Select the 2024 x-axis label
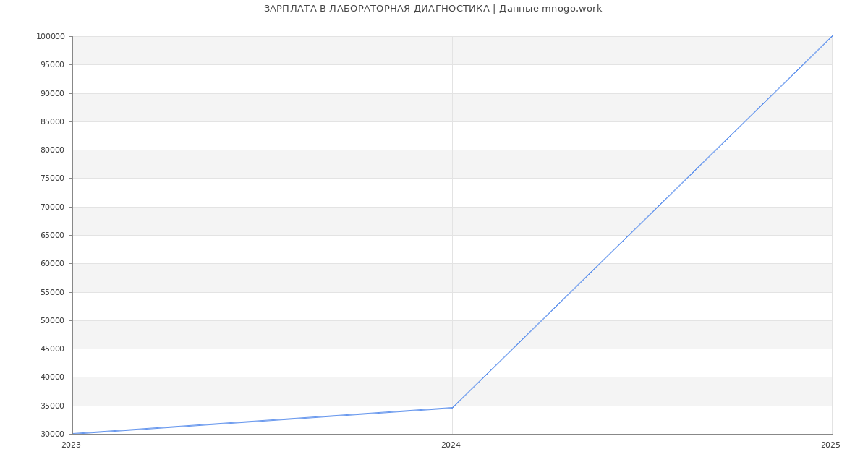 point(451,445)
